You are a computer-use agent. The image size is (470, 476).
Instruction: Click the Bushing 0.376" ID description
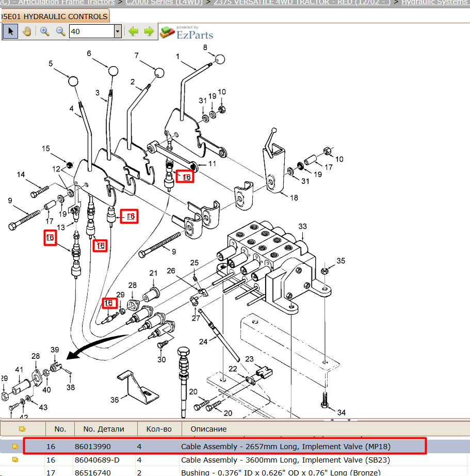point(280,472)
